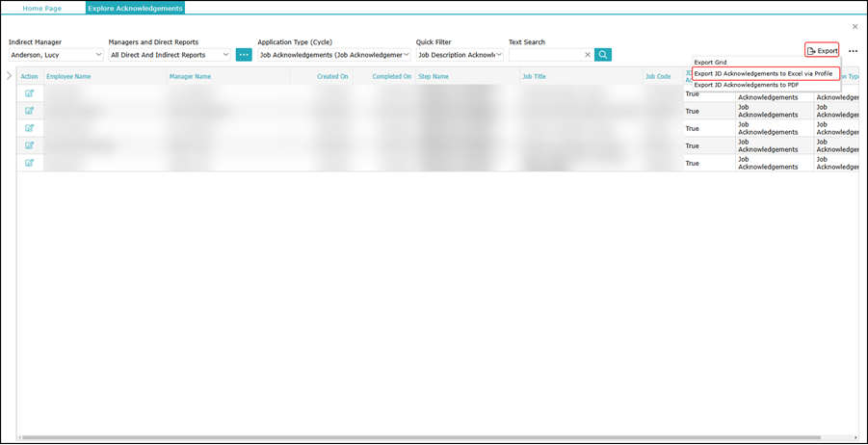Run the search with the magnifier icon
The width and height of the screenshot is (868, 445).
(x=603, y=55)
